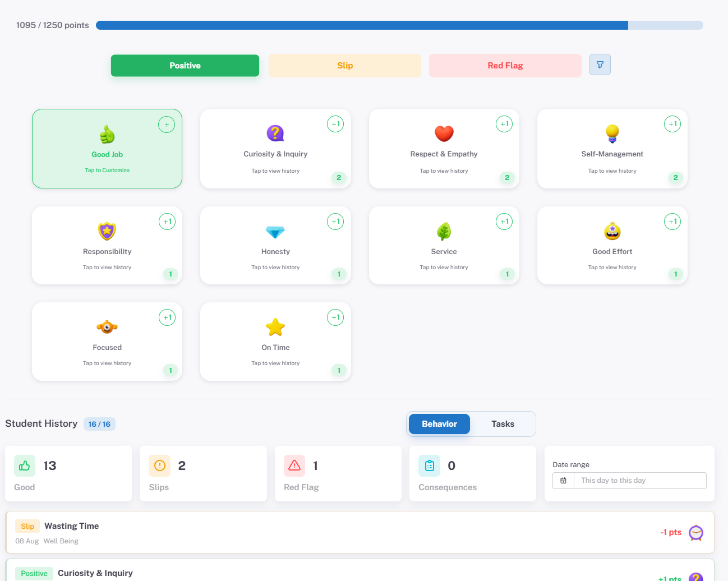Add a point with Good Effort +1 button

point(672,222)
